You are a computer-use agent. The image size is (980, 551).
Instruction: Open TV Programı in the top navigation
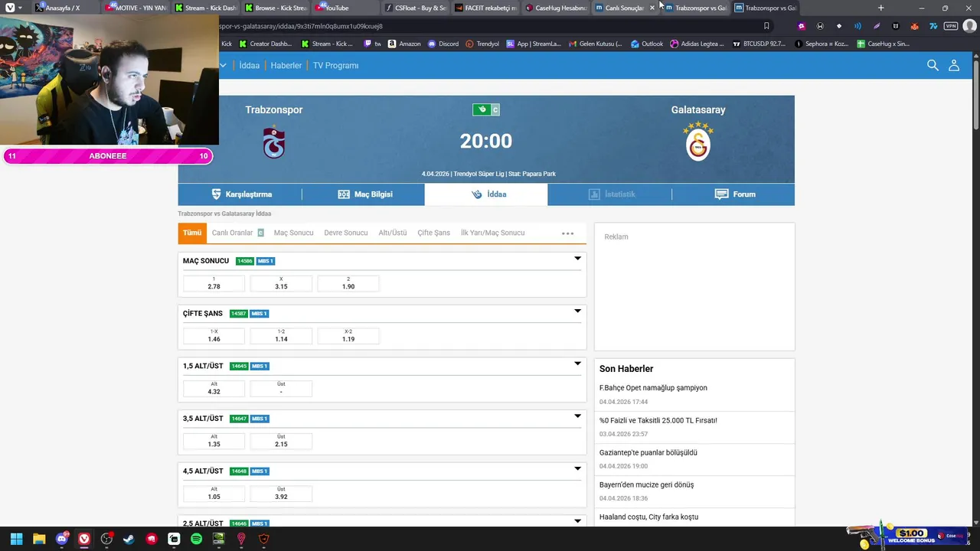(x=335, y=66)
